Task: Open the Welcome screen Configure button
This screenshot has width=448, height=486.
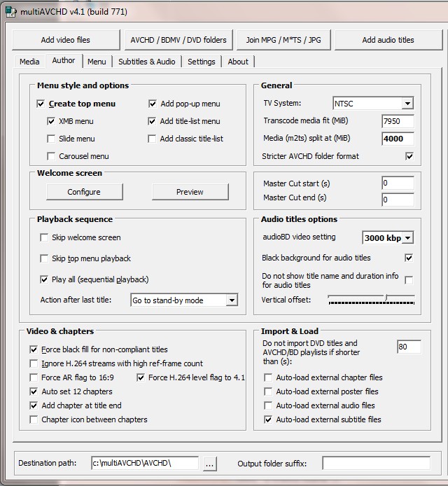Action: [84, 192]
